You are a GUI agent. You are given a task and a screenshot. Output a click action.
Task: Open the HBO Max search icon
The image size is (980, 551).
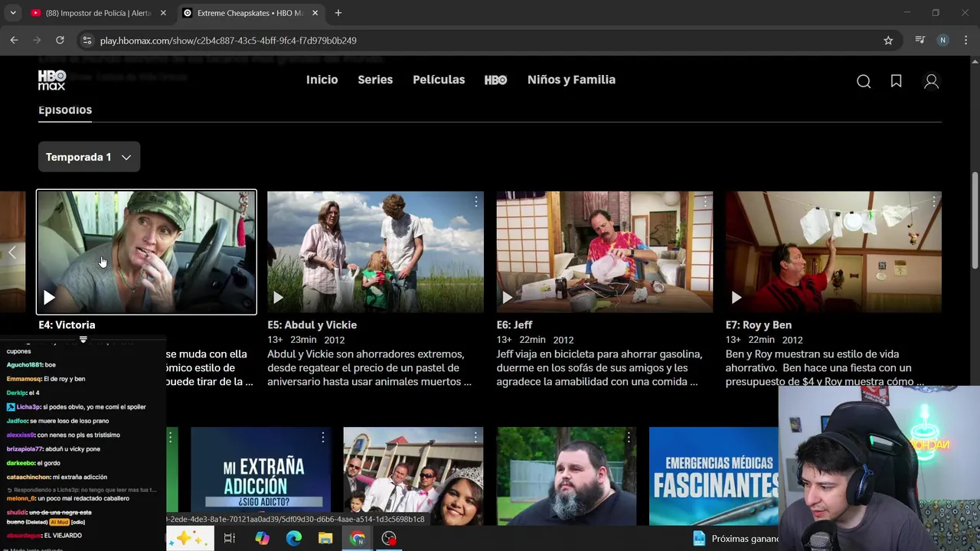[864, 81]
